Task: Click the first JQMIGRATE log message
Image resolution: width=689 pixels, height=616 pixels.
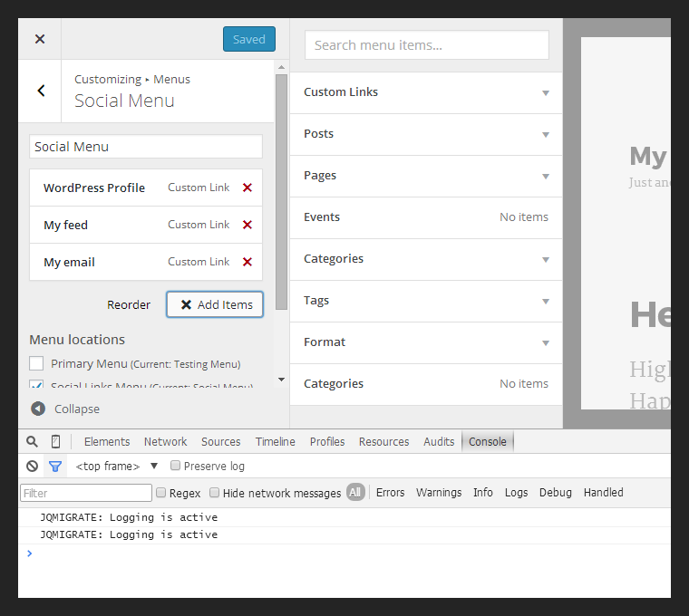Action: 129,517
